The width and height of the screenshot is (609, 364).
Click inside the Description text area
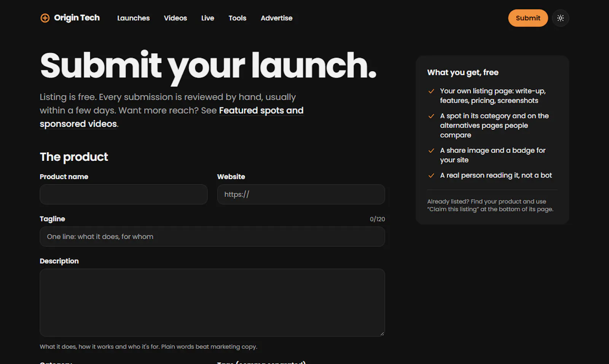click(212, 303)
